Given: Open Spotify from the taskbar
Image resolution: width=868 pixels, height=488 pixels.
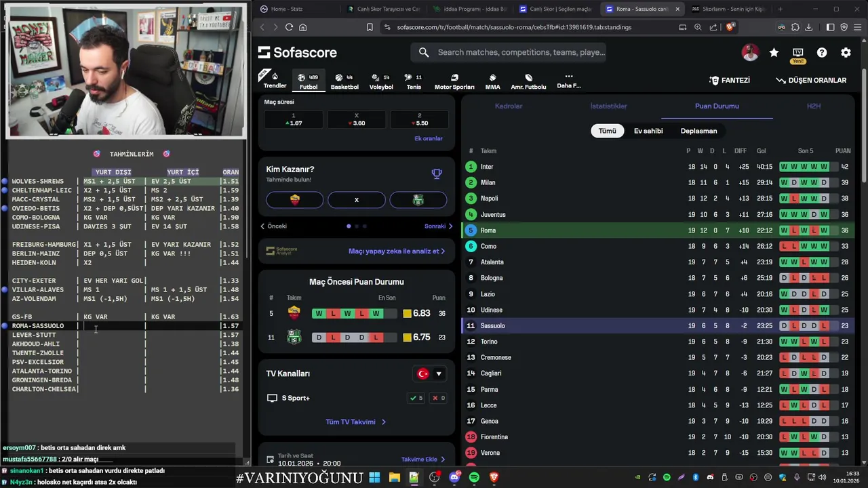Looking at the screenshot, I should pyautogui.click(x=474, y=477).
